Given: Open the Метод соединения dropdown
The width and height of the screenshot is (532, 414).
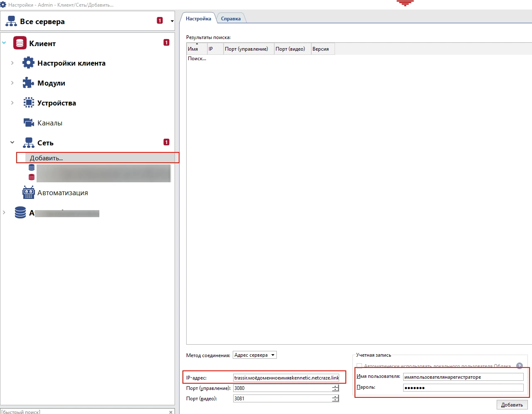Looking at the screenshot, I should (x=254, y=355).
